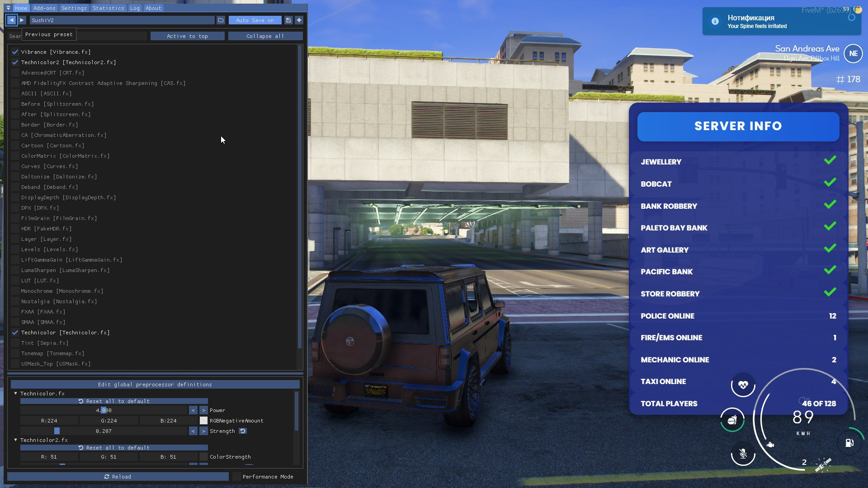
Task: Open the RGBNegativeAmount color swatch
Action: pyautogui.click(x=203, y=421)
